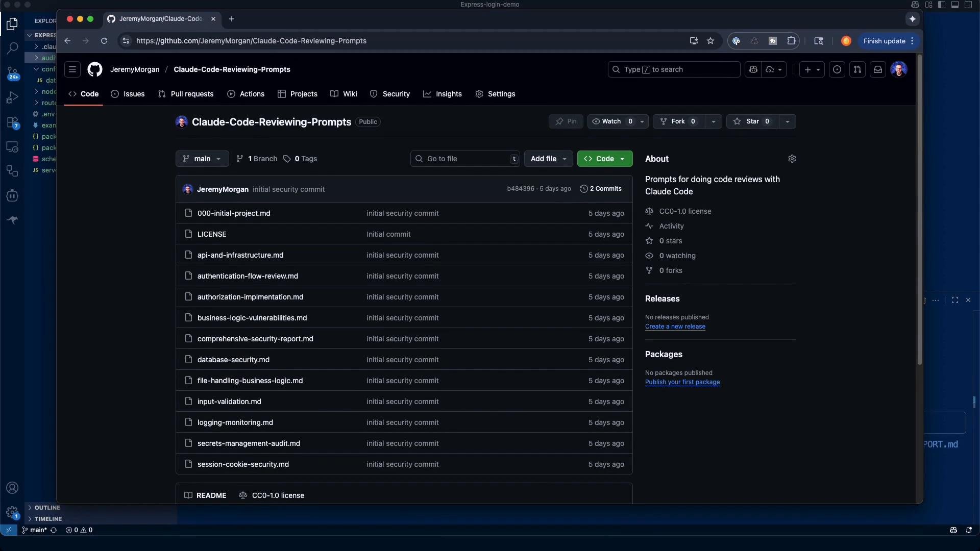Image resolution: width=980 pixels, height=551 pixels.
Task: Open VS Code Accounts icon
Action: point(12,488)
